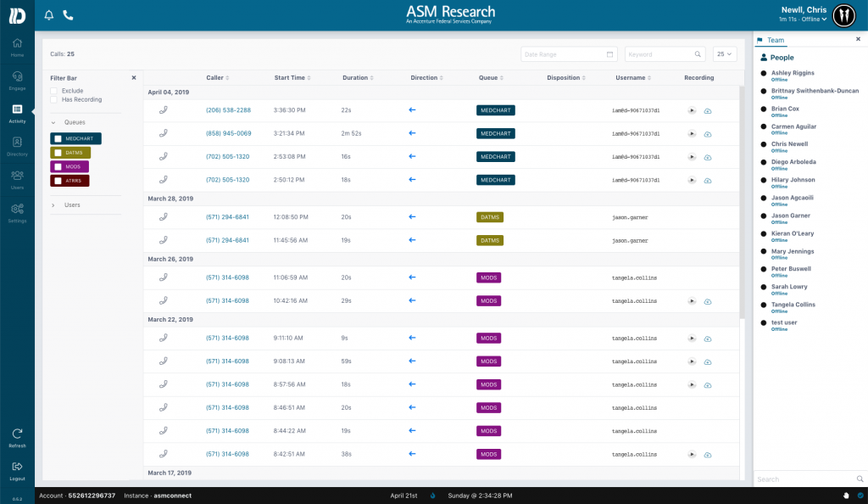
Task: Check the MEDCHART queue filter
Action: point(58,138)
